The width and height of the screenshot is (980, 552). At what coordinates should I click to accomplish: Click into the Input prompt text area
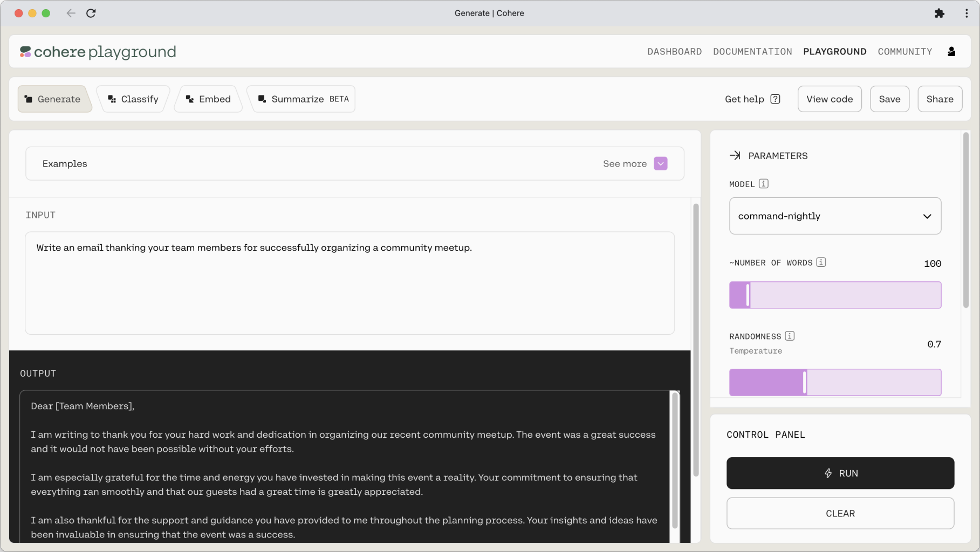349,283
